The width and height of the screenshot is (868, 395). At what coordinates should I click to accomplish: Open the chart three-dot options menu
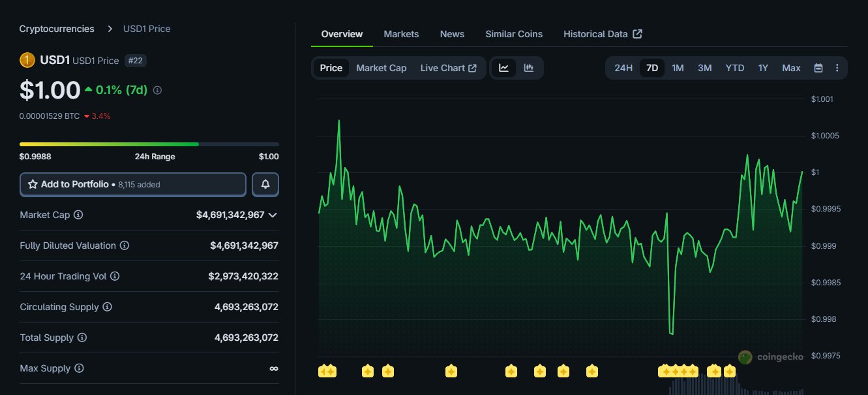837,68
